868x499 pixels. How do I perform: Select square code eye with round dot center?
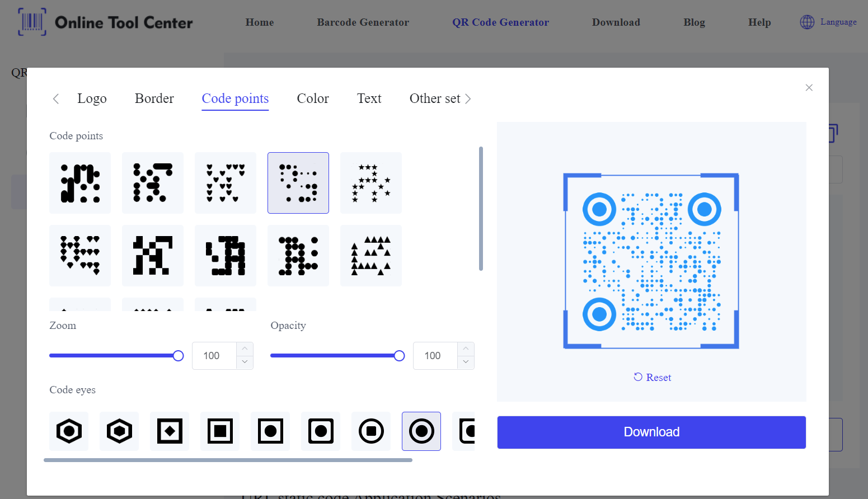coord(270,431)
